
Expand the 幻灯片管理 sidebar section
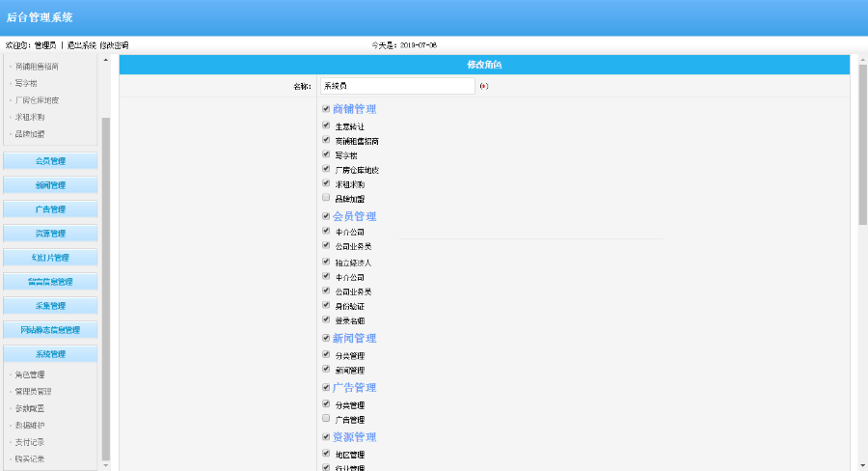click(x=50, y=258)
